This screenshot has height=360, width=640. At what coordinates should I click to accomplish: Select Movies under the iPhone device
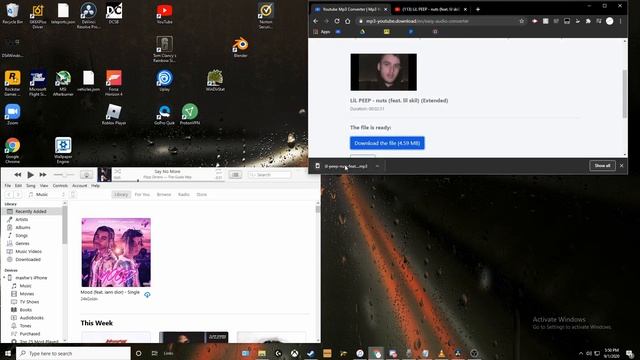[27, 294]
